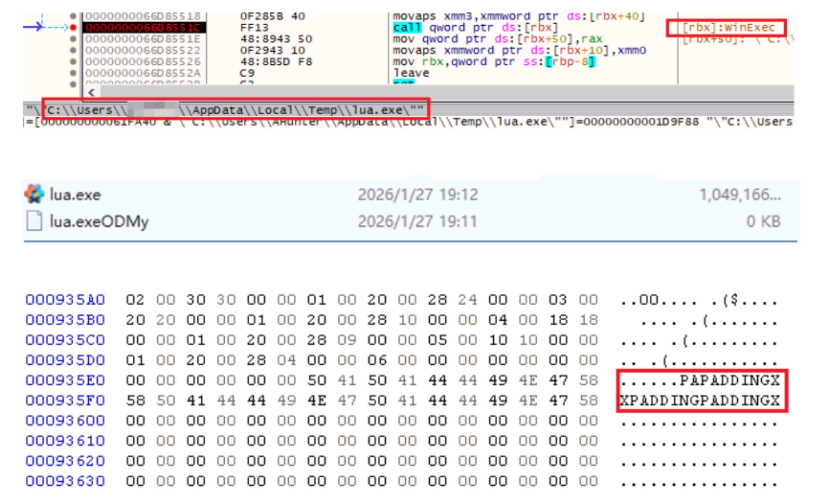Click hex offset 00093600
This screenshot has width=818, height=504.
point(65,421)
